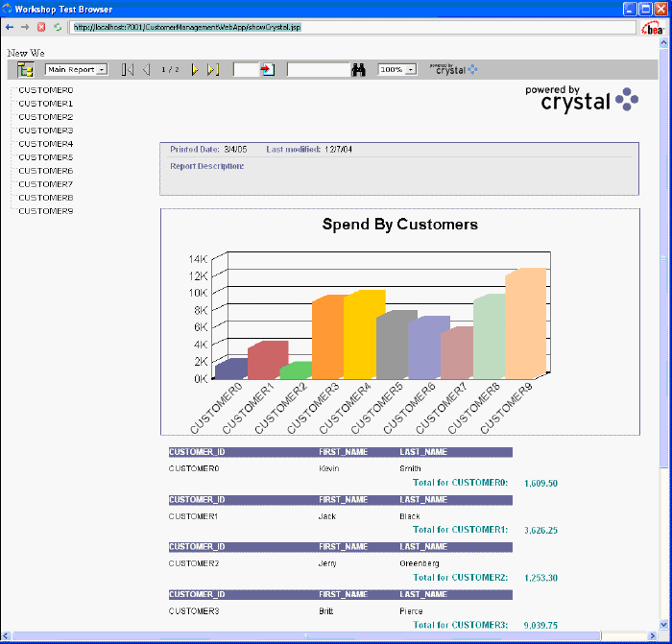Click the page number input field
This screenshot has height=644, width=672.
click(x=247, y=69)
